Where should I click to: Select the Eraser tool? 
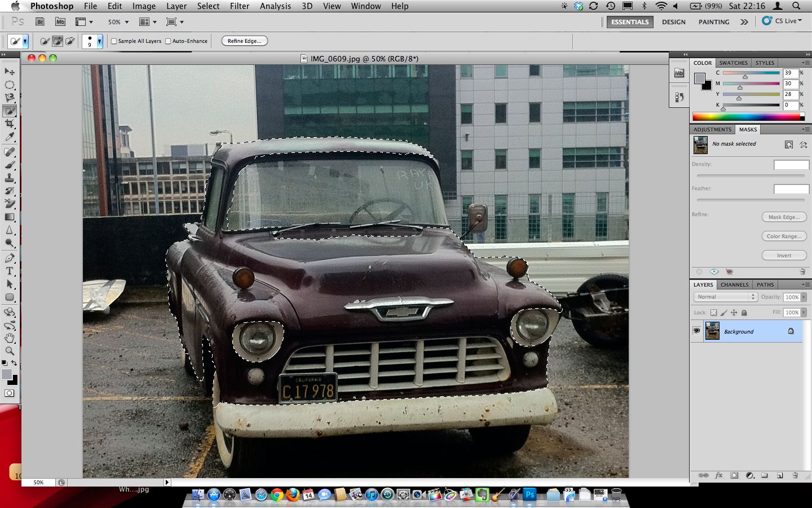[x=10, y=204]
